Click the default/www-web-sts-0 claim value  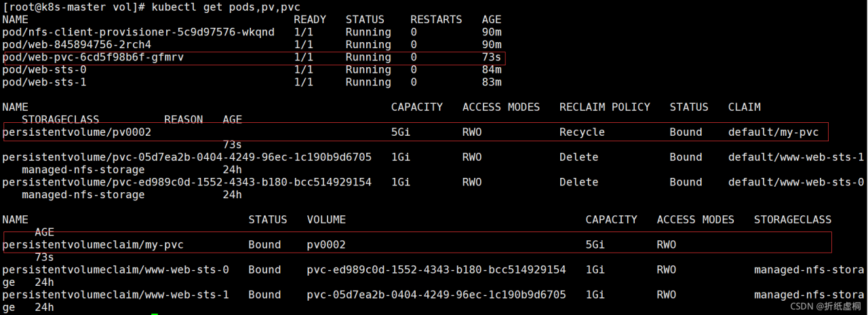coord(796,182)
